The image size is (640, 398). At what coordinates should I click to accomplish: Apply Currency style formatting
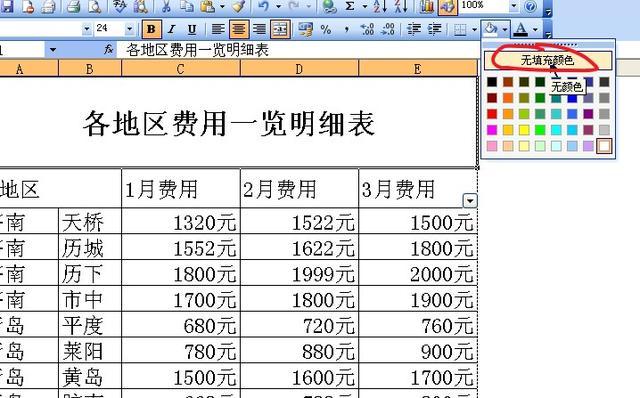coord(304,29)
